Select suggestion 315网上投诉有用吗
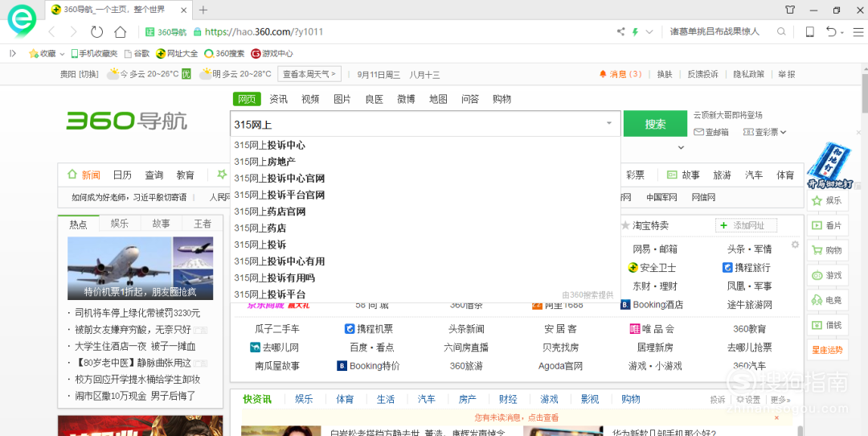Viewport: 868px width, 436px height. pos(275,278)
